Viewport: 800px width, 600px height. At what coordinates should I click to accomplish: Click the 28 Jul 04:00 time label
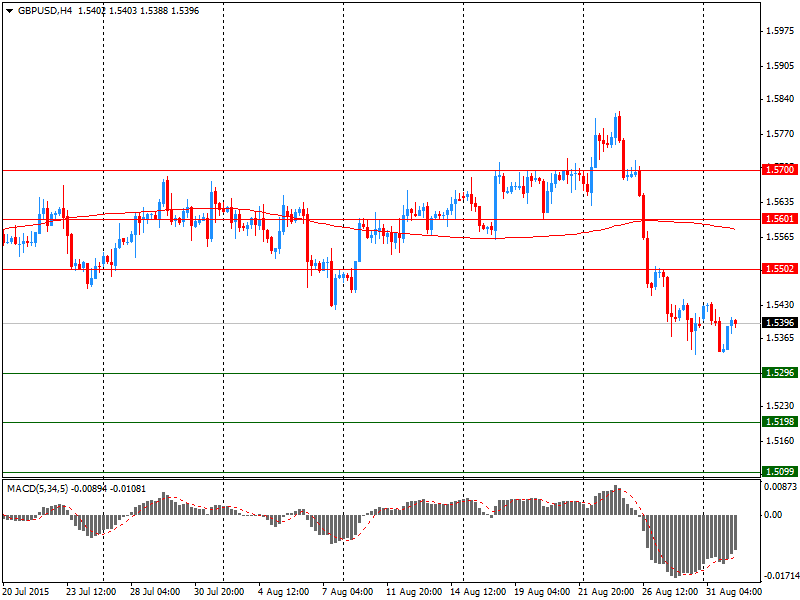click(x=155, y=592)
